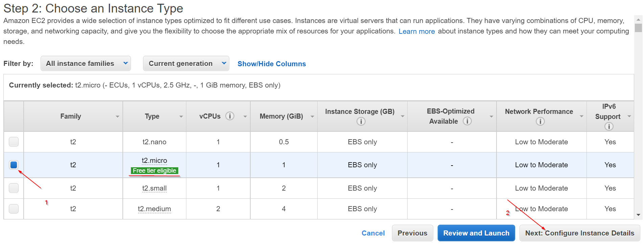
Task: Open the All instance families filter dropdown
Action: (x=86, y=64)
